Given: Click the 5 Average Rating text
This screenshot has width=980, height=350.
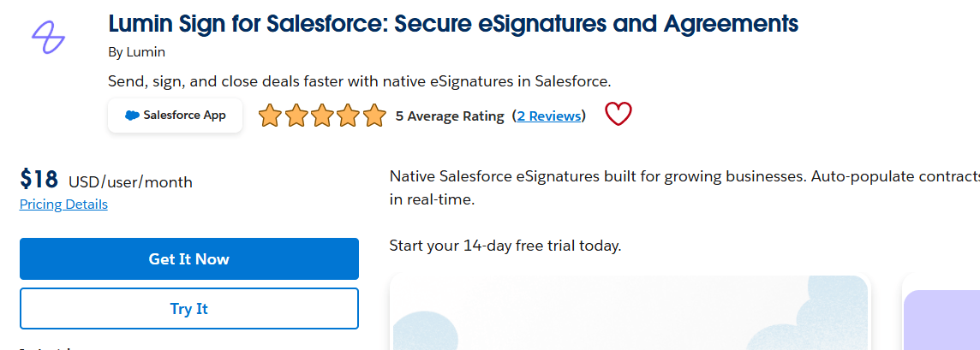Looking at the screenshot, I should tap(450, 116).
